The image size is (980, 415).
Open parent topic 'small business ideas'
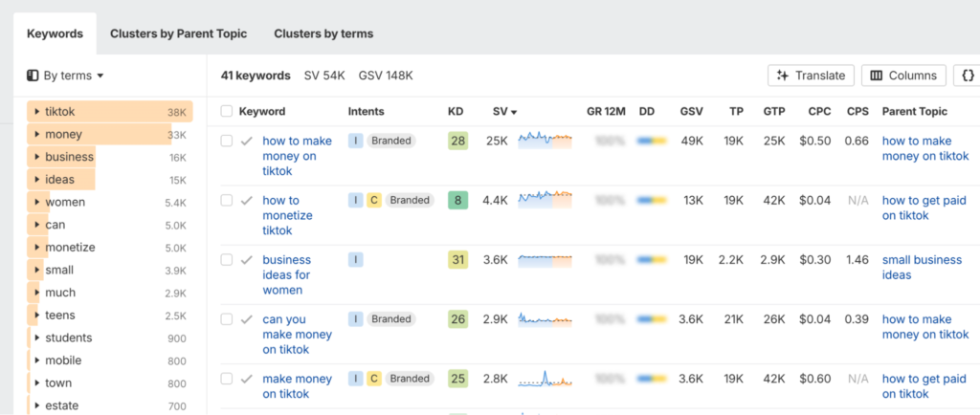[922, 267]
